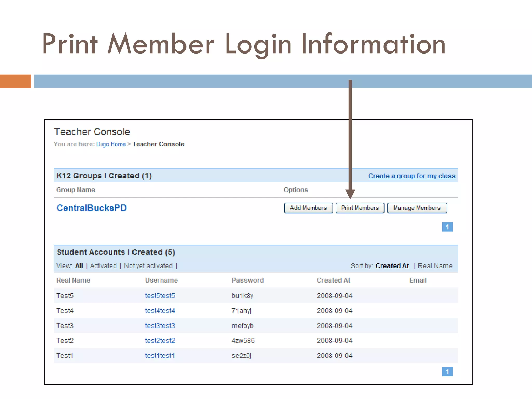Image resolution: width=532 pixels, height=399 pixels.
Task: Open the test3test3 username link
Action: 160,325
